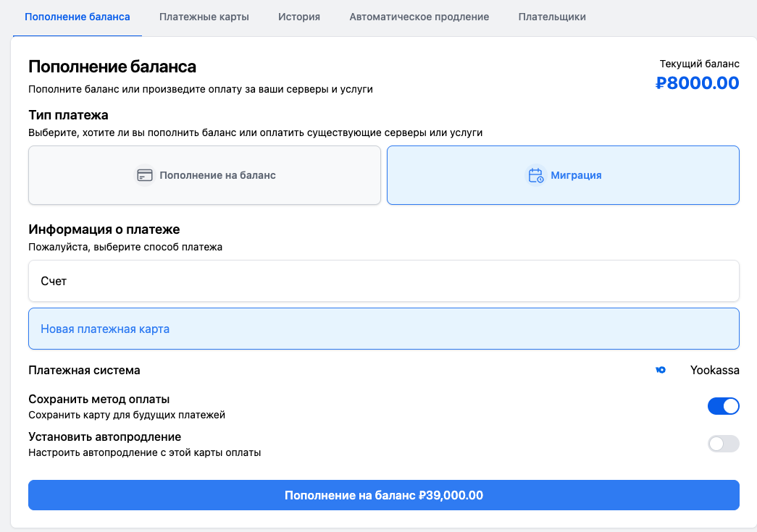
Task: Click the Пополнение на баланс text in the payment type card
Action: point(217,175)
